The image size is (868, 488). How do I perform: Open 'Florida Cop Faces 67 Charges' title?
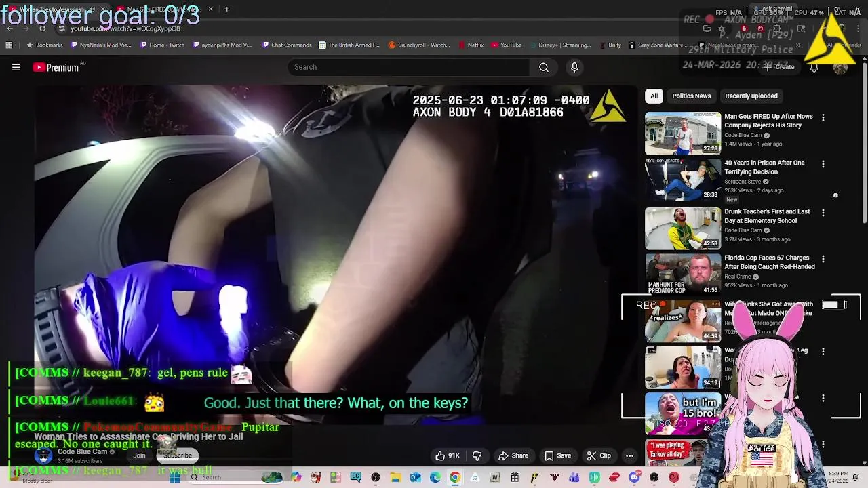pyautogui.click(x=769, y=262)
